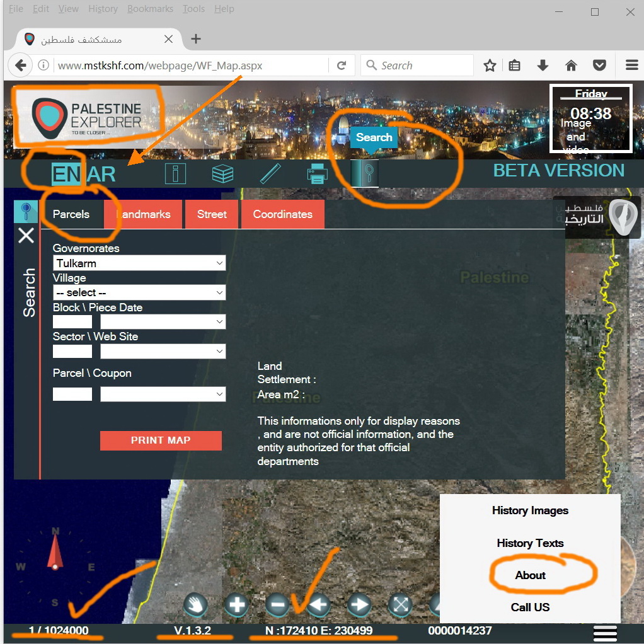Open the Governorates dropdown showing Tulkarm

(139, 263)
